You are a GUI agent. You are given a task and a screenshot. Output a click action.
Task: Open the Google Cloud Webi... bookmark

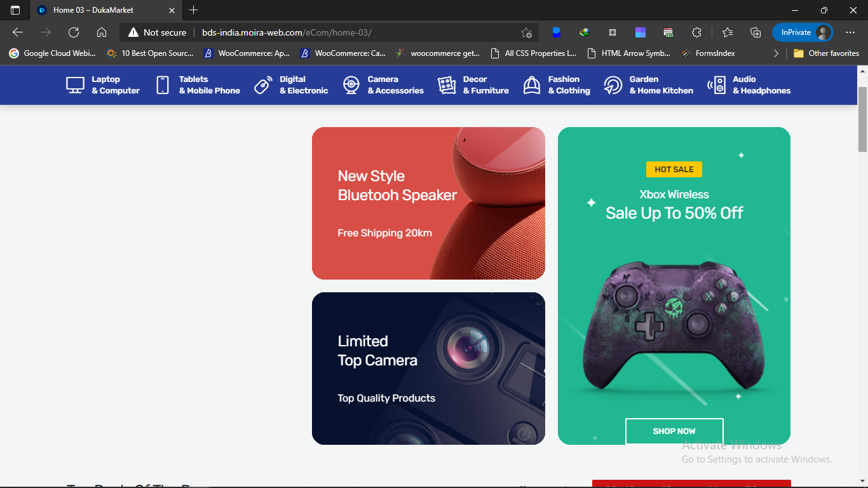(52, 53)
